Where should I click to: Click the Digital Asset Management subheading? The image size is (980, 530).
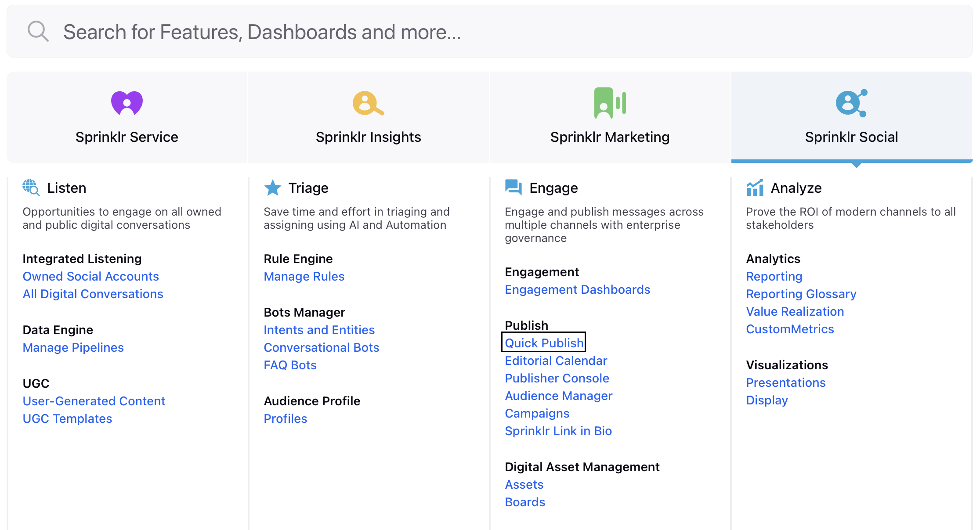click(582, 467)
